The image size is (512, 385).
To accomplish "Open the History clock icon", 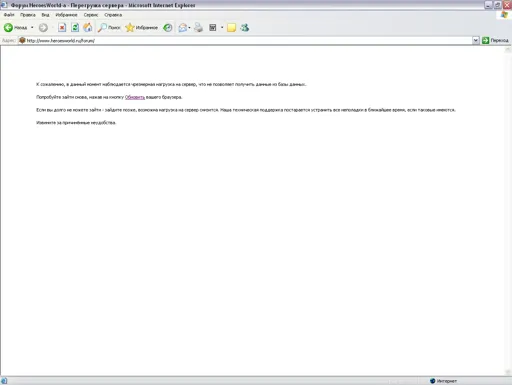I will pos(168,28).
